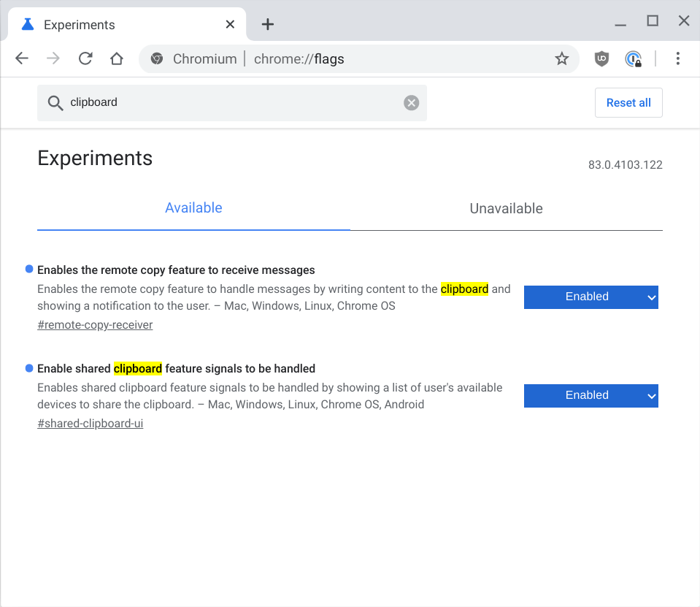The width and height of the screenshot is (700, 607).
Task: Switch to the Unavailable tab
Action: [507, 208]
